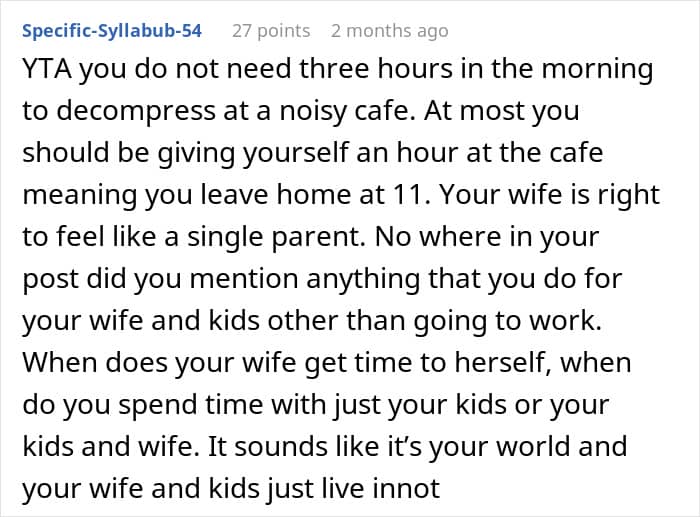700x517 pixels.
Task: Click the phrase 'your world and'
Action: pyautogui.click(x=528, y=446)
